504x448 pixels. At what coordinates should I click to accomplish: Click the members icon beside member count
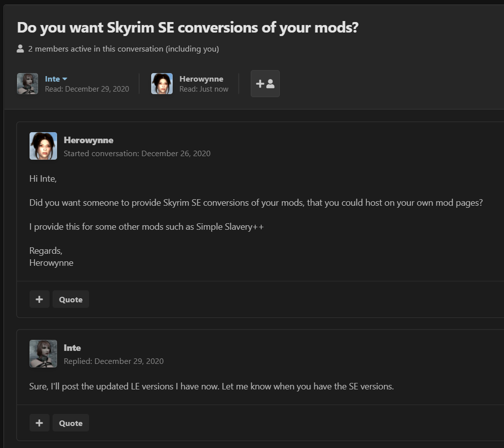click(20, 49)
